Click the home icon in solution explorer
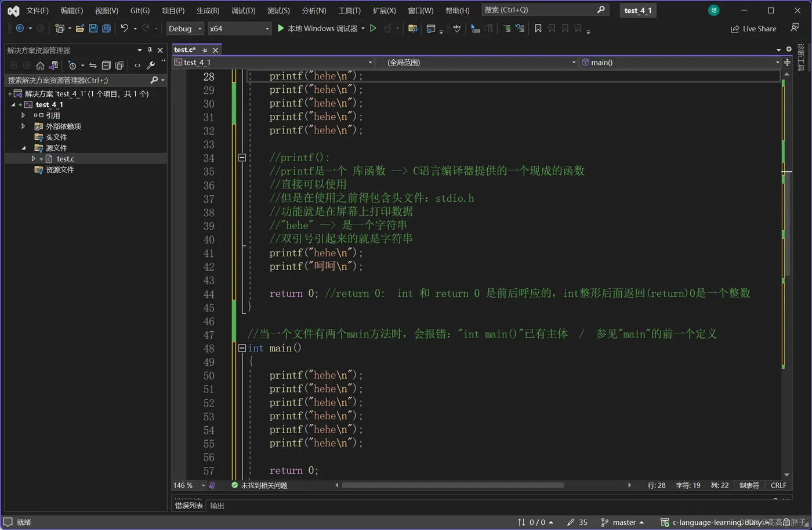This screenshot has height=530, width=812. click(x=40, y=66)
